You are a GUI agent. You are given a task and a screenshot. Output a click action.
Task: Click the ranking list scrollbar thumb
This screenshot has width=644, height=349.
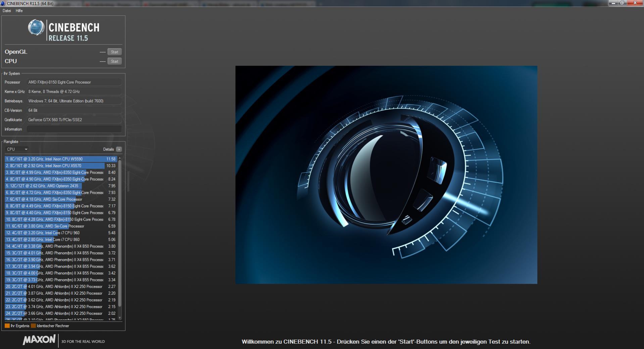120,233
